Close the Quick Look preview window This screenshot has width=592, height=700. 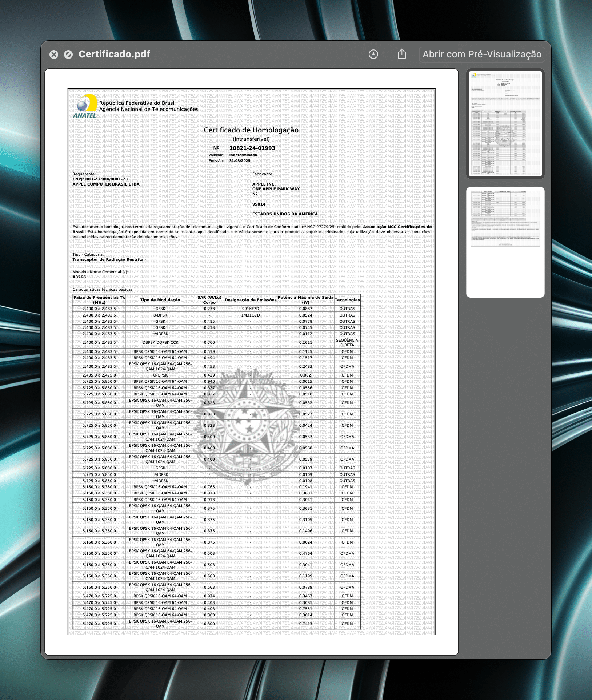(x=54, y=55)
